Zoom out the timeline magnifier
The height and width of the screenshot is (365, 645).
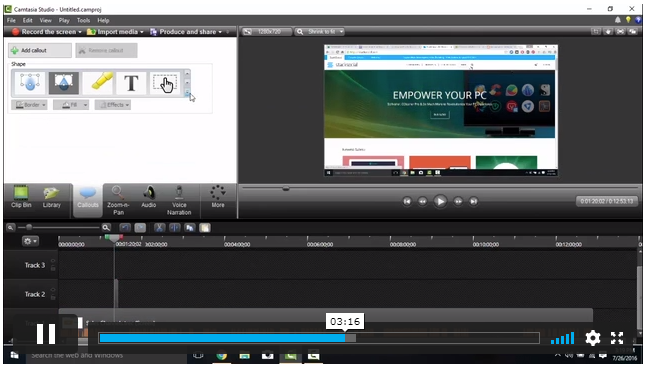pyautogui.click(x=11, y=227)
